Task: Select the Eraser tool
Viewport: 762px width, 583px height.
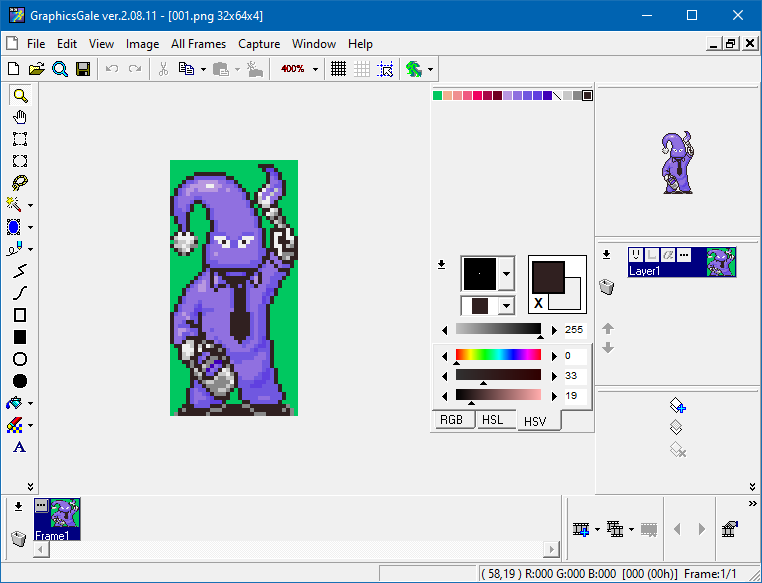Action: pos(14,425)
